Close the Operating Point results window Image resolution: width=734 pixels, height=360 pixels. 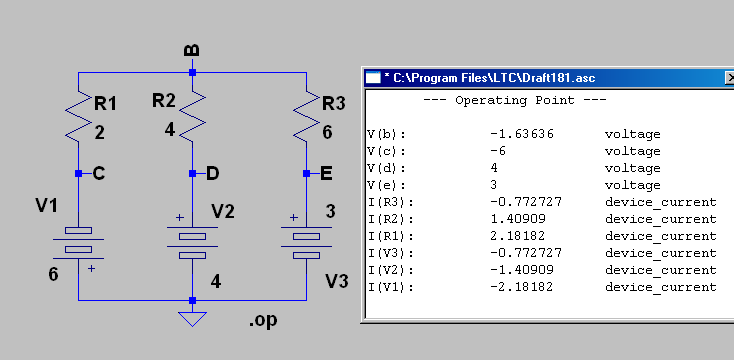pyautogui.click(x=729, y=78)
